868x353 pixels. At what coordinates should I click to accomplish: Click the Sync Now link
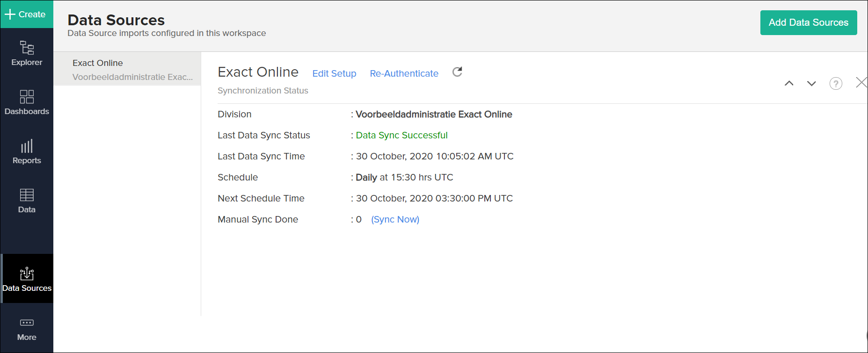coord(395,219)
